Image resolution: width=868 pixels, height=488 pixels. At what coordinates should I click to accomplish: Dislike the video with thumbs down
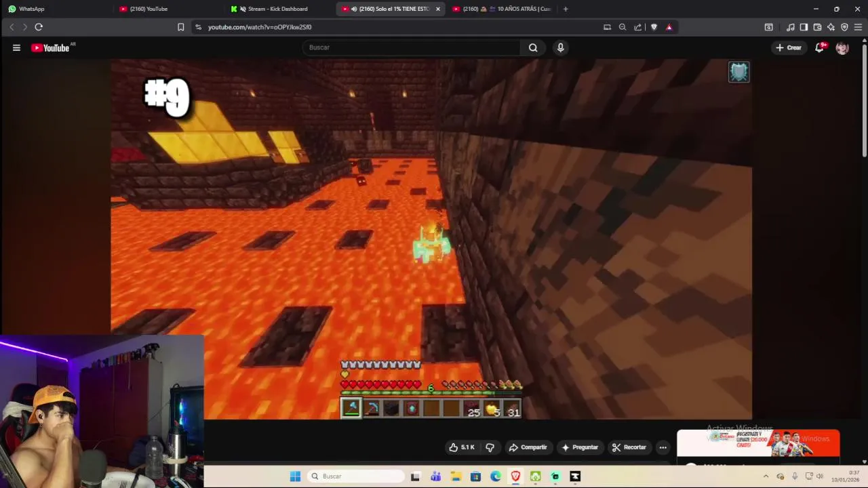[x=490, y=447]
